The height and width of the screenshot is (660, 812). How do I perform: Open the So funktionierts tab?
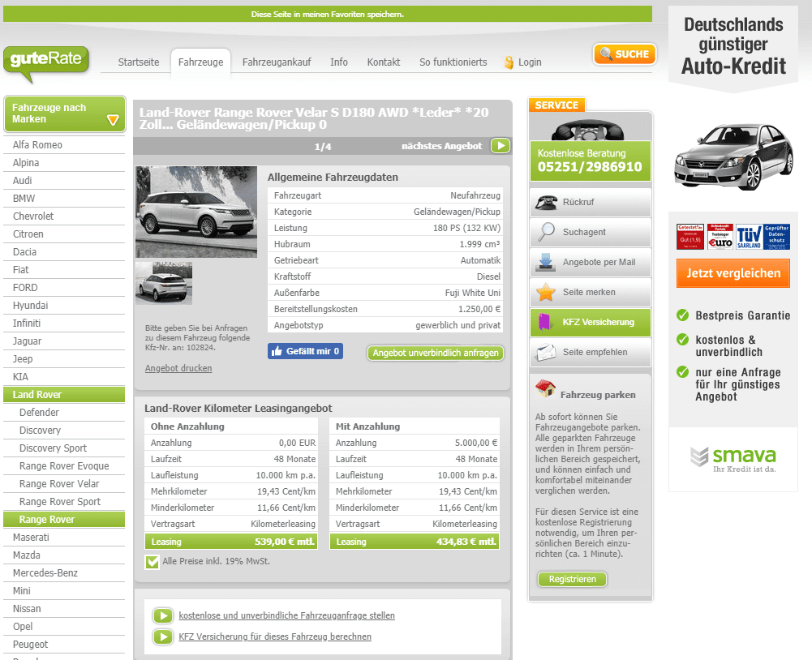(453, 62)
